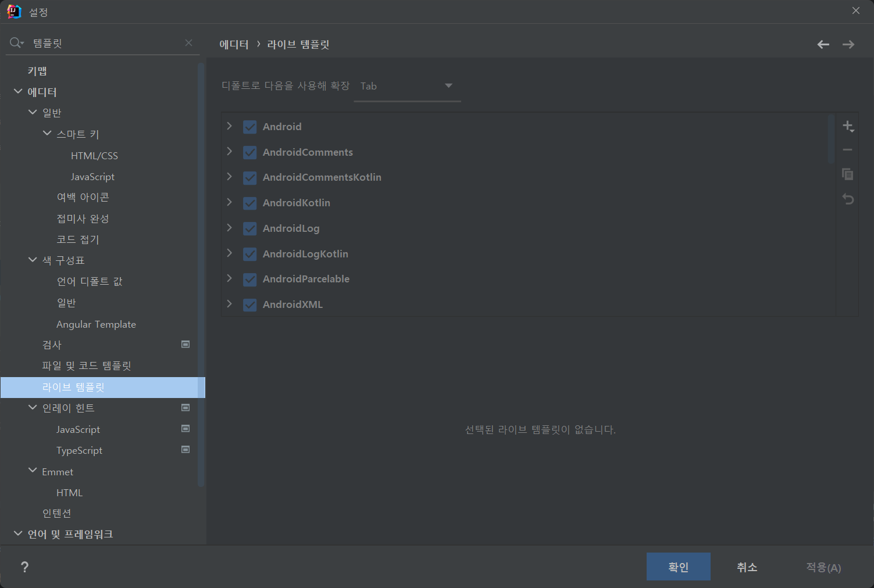Open 접미사 완성 settings page
This screenshot has height=588, width=874.
tap(83, 218)
